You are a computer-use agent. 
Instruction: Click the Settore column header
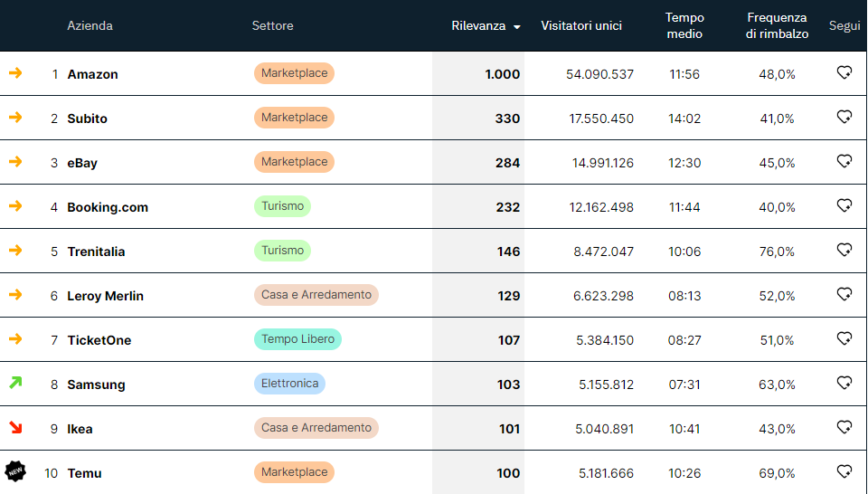click(272, 26)
